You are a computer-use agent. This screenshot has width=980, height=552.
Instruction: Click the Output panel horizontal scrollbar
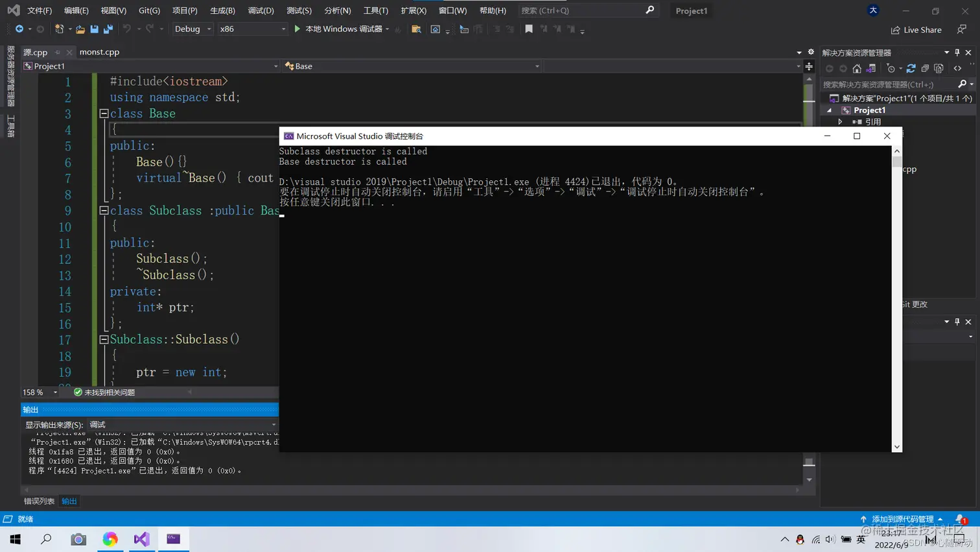pyautogui.click(x=412, y=490)
